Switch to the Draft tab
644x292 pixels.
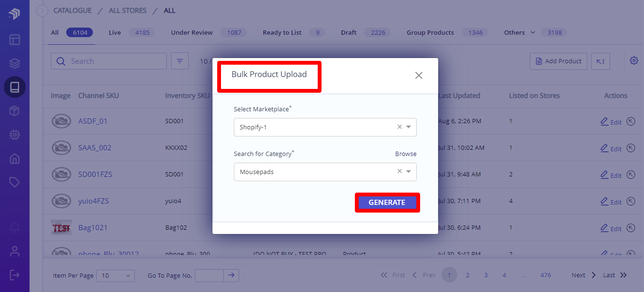[x=366, y=33]
